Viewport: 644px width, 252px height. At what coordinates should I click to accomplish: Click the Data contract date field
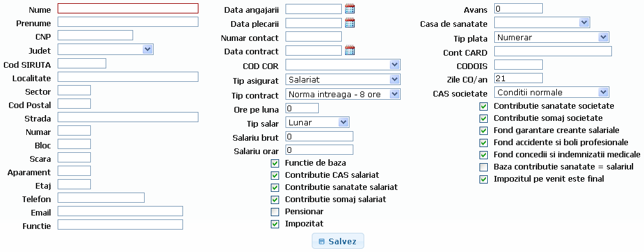[x=314, y=51]
